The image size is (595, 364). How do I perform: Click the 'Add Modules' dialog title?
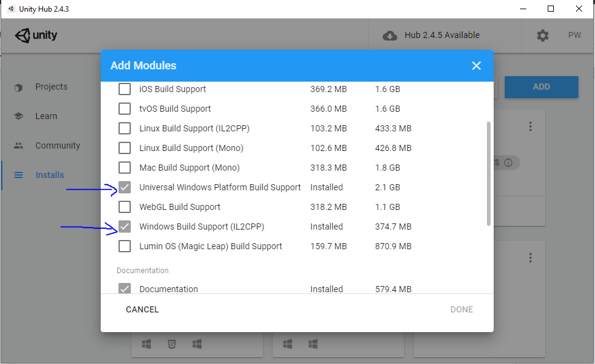(144, 66)
